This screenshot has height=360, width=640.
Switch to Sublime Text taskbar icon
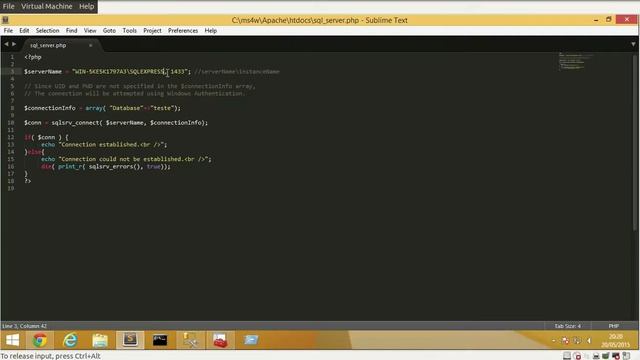[x=130, y=340]
